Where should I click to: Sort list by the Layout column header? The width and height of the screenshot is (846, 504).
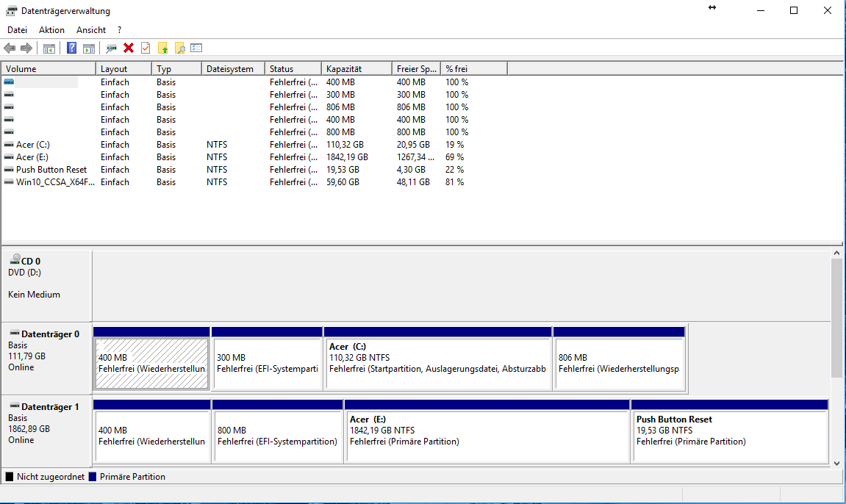click(123, 69)
